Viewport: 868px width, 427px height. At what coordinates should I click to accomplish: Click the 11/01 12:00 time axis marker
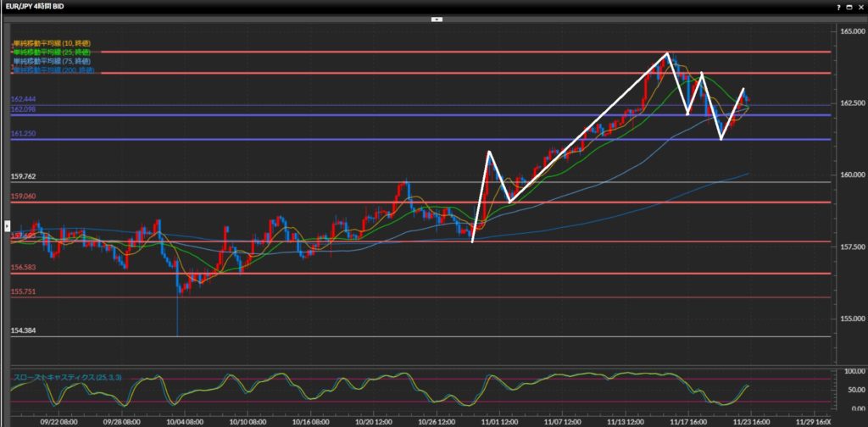(x=498, y=420)
